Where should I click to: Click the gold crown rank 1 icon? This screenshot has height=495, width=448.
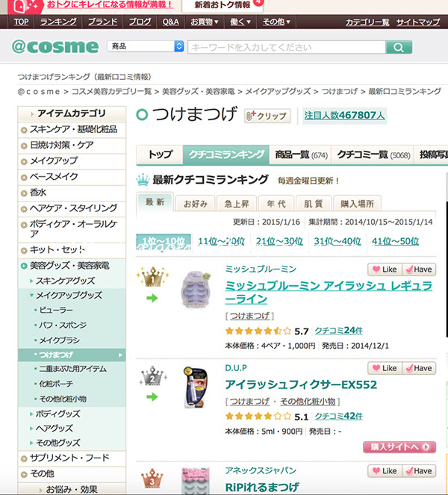[153, 277]
